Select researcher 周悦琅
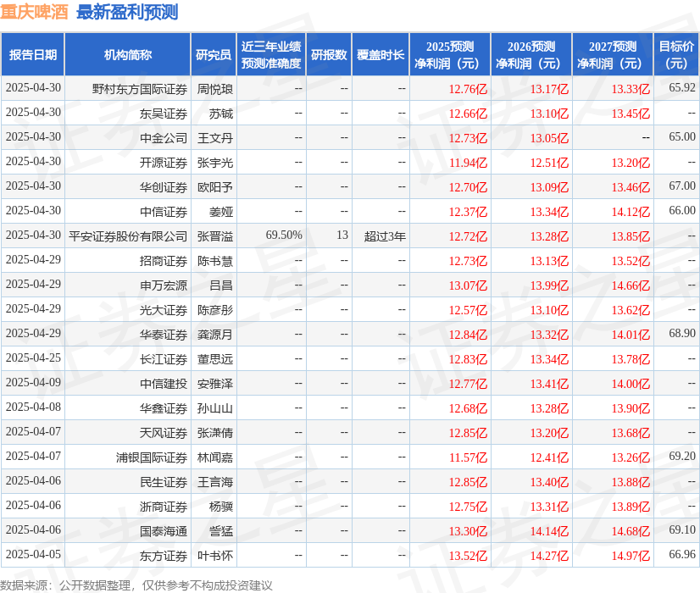 tap(215, 89)
